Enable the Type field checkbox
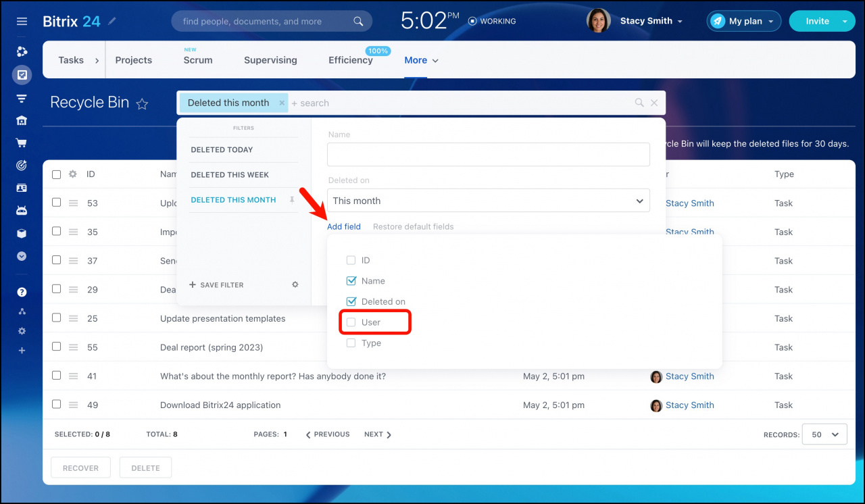The height and width of the screenshot is (504, 865). tap(351, 343)
